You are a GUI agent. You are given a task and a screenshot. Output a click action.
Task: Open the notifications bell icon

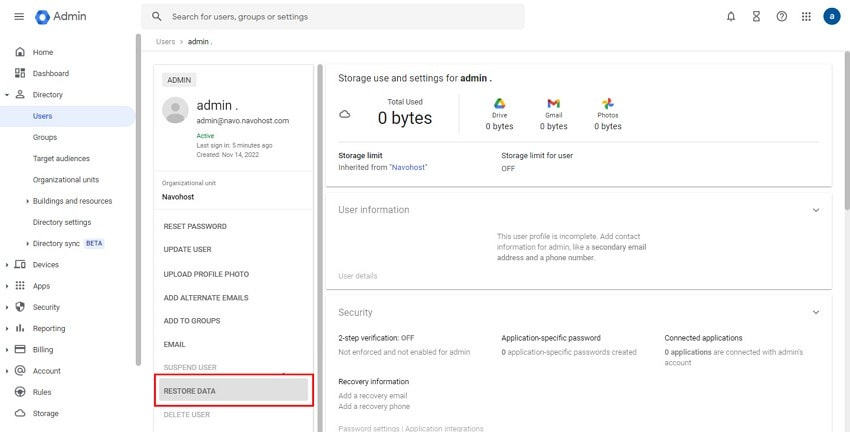tap(731, 17)
